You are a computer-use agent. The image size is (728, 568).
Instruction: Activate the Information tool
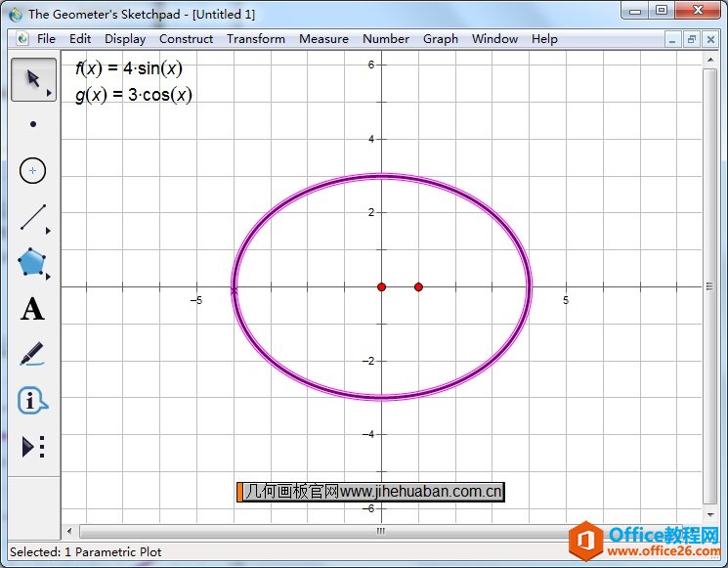pyautogui.click(x=33, y=400)
